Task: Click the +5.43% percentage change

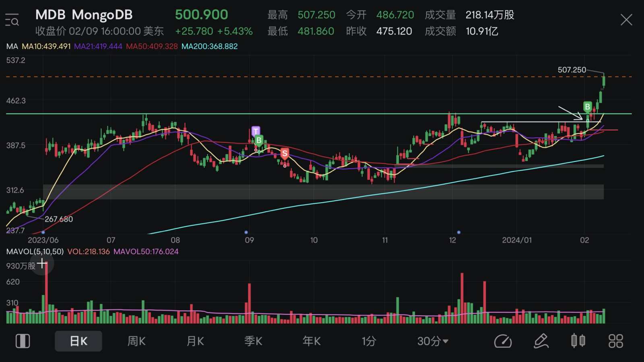Action: point(235,31)
